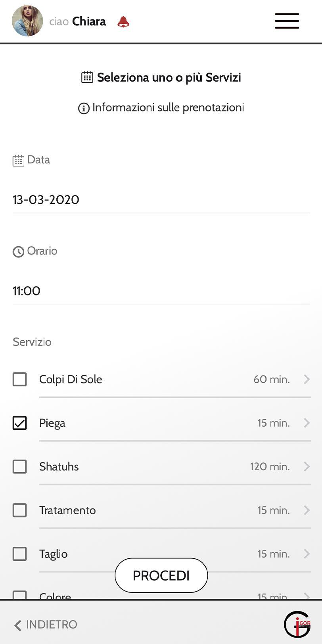This screenshot has width=322, height=644.
Task: Click the clock icon next to Orario
Action: 18,252
